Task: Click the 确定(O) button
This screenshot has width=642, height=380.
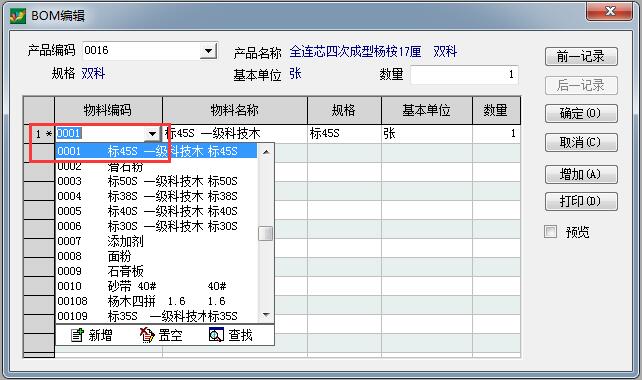Action: [581, 113]
